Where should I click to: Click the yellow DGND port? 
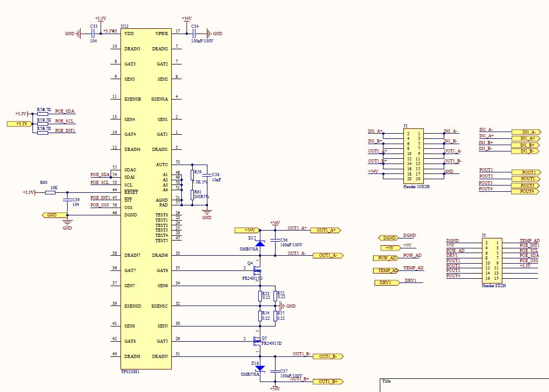pyautogui.click(x=389, y=238)
